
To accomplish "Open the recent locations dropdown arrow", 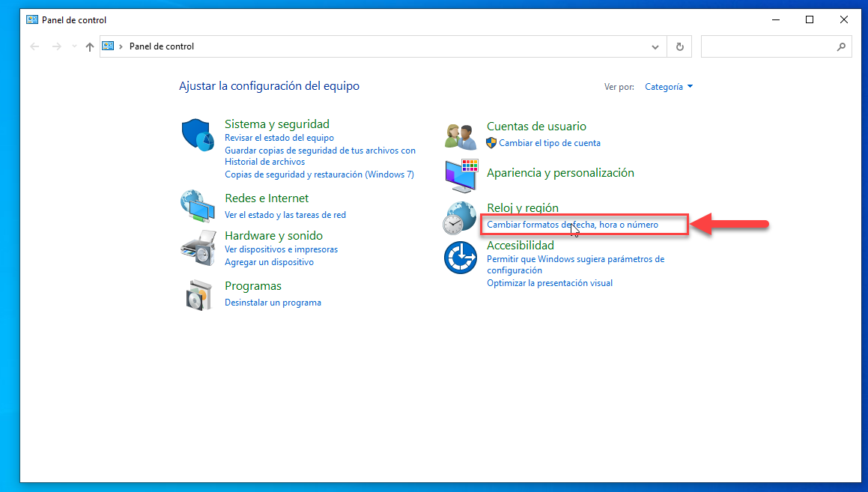I will (x=74, y=46).
